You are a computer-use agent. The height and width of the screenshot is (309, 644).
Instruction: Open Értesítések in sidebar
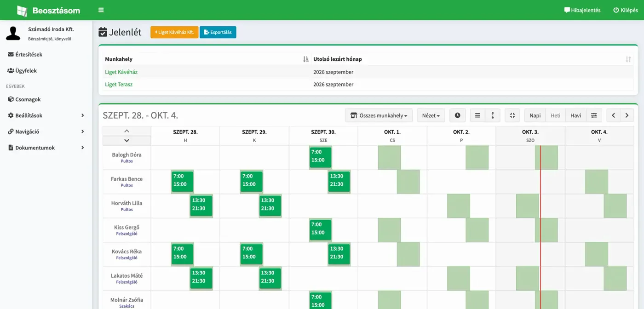pyautogui.click(x=46, y=54)
